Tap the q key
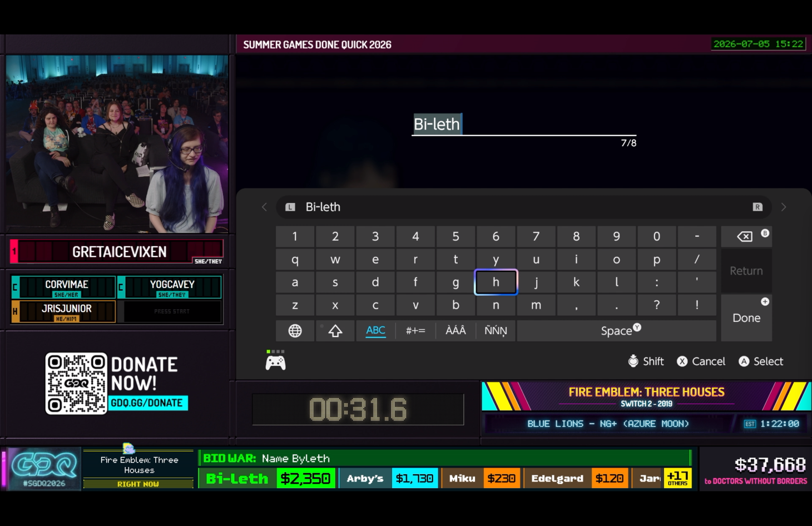Image resolution: width=812 pixels, height=526 pixels. (x=295, y=259)
